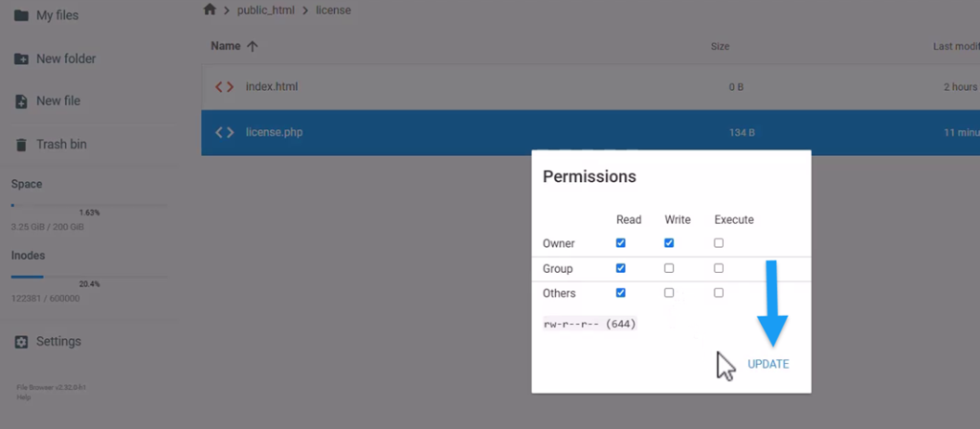Enable Group Write permission
The width and height of the screenshot is (980, 429).
[669, 268]
